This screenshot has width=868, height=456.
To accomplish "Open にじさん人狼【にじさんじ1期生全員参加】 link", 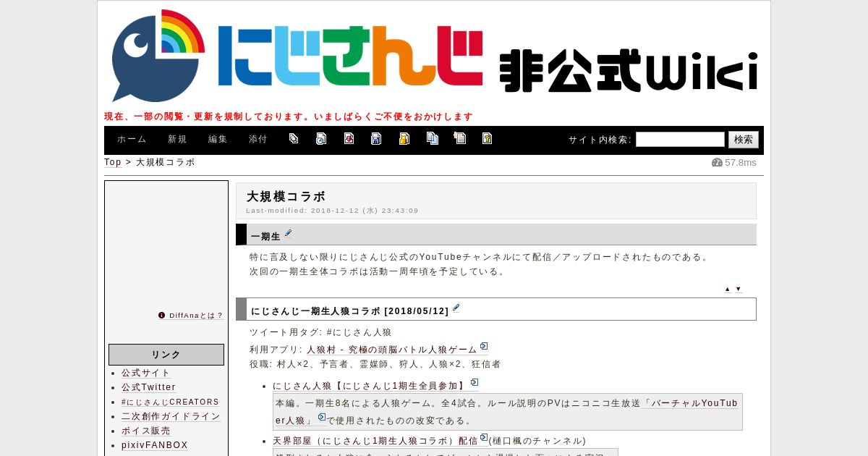I will (370, 386).
